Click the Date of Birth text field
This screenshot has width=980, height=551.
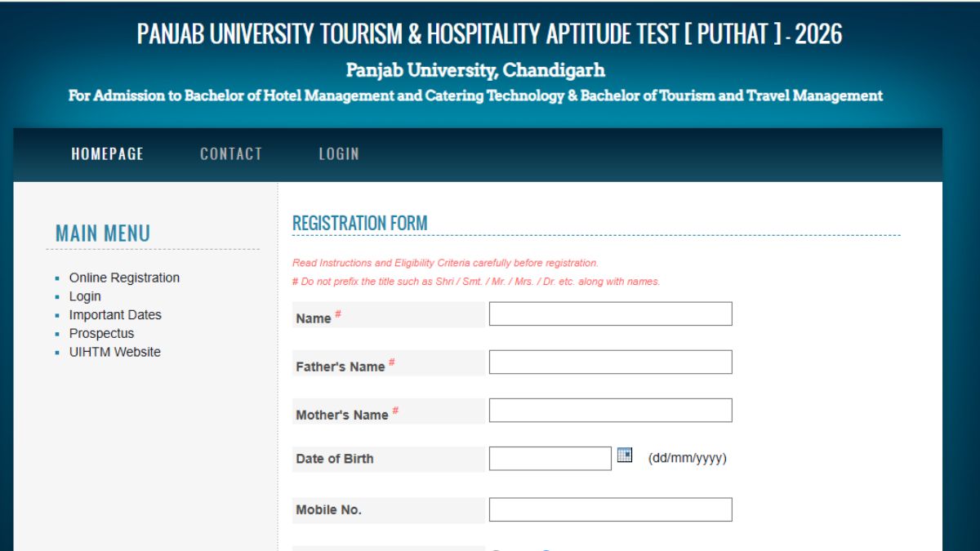pyautogui.click(x=550, y=459)
